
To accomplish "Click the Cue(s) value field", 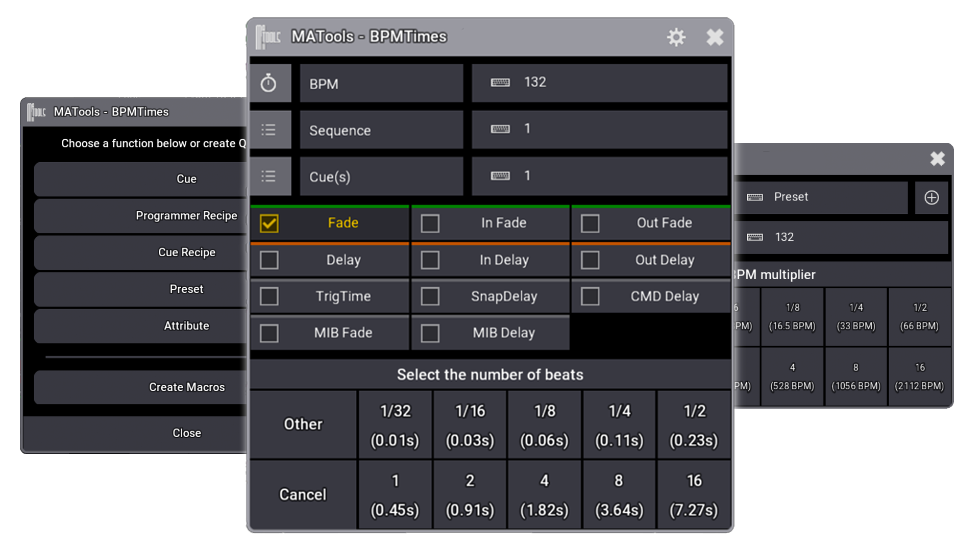I will pos(600,176).
